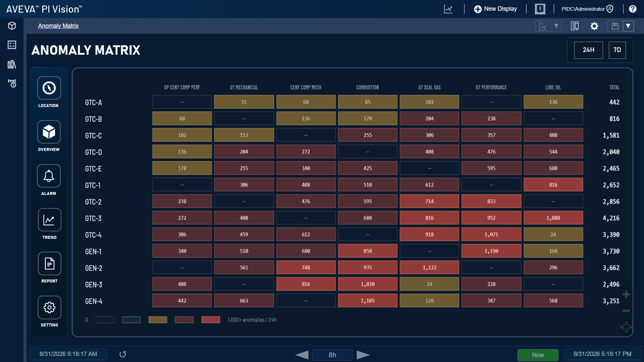Open the help question mark icon

tap(633, 9)
